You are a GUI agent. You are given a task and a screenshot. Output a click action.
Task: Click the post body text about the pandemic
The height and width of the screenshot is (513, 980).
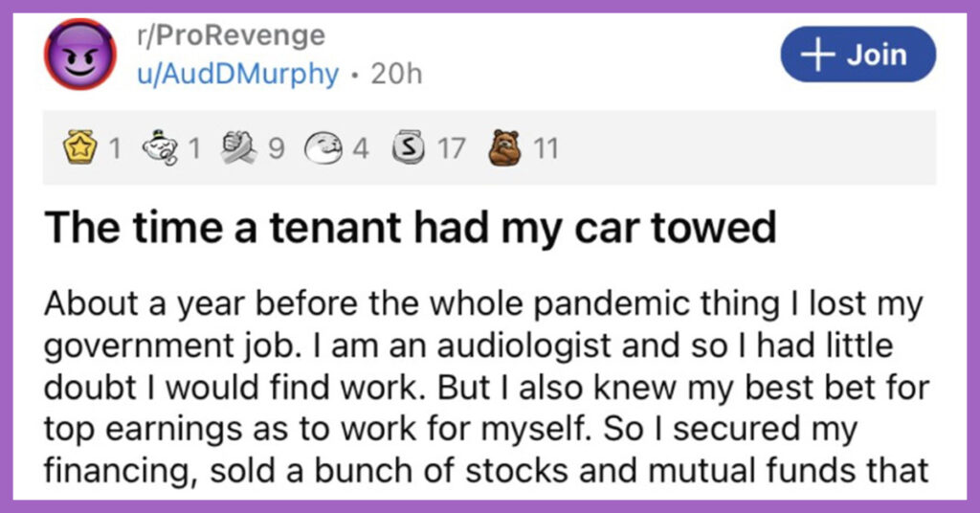[486, 387]
